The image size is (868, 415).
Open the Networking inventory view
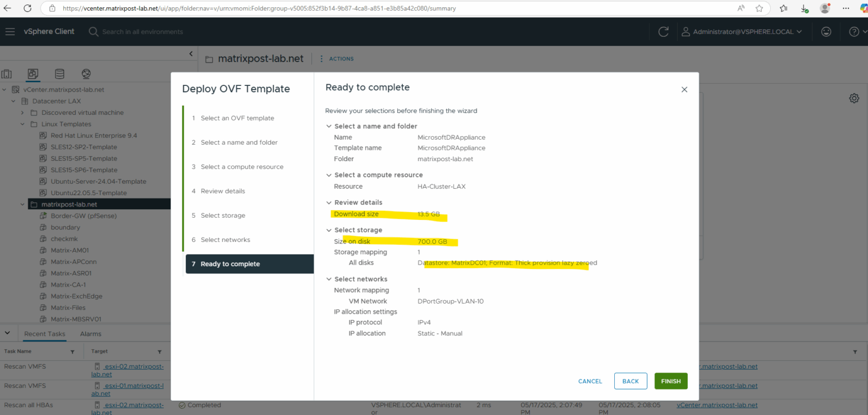(x=86, y=74)
